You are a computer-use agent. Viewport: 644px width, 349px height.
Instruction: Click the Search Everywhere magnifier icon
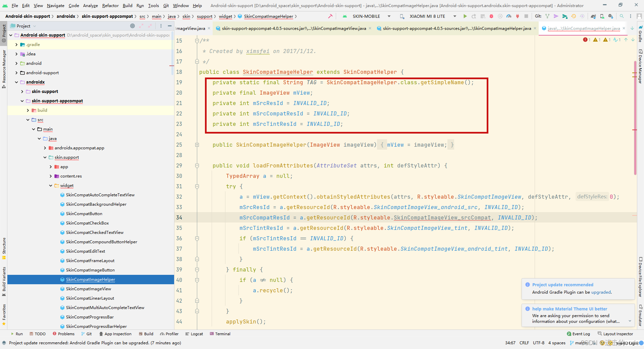(622, 16)
